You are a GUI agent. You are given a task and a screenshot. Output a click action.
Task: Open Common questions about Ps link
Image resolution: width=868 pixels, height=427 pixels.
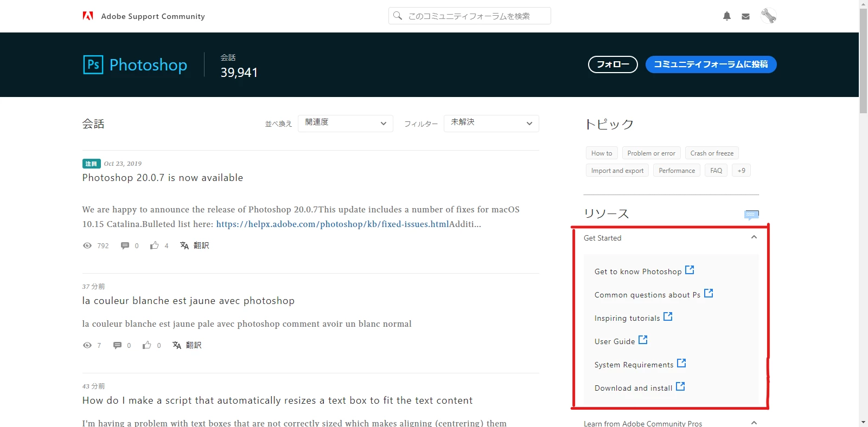click(647, 295)
